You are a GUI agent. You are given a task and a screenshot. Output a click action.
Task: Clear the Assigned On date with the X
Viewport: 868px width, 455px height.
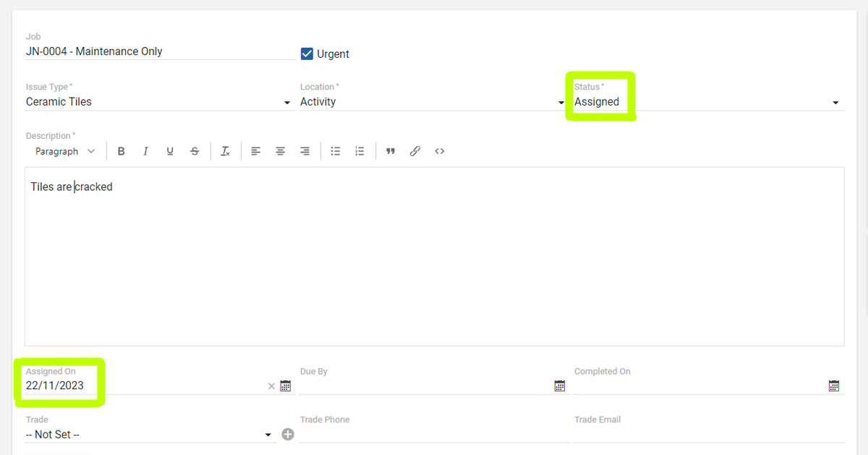point(271,386)
